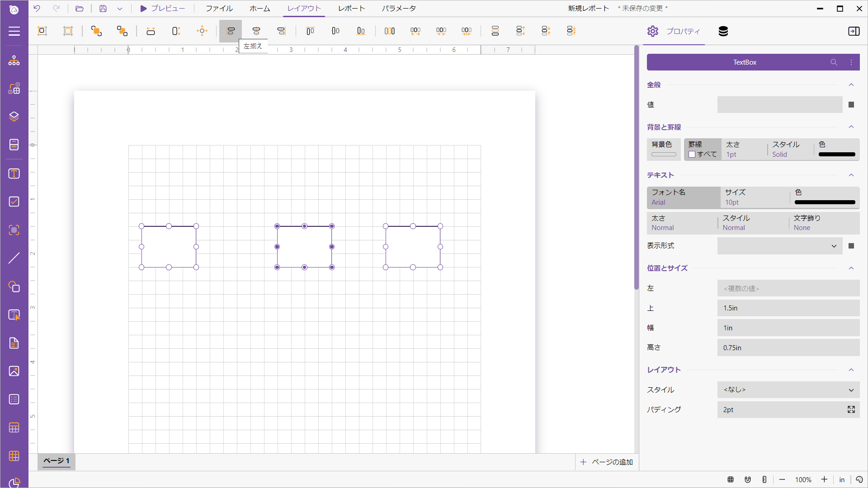Select the Line tool in sidebar
The image size is (868, 488).
pos(14,258)
